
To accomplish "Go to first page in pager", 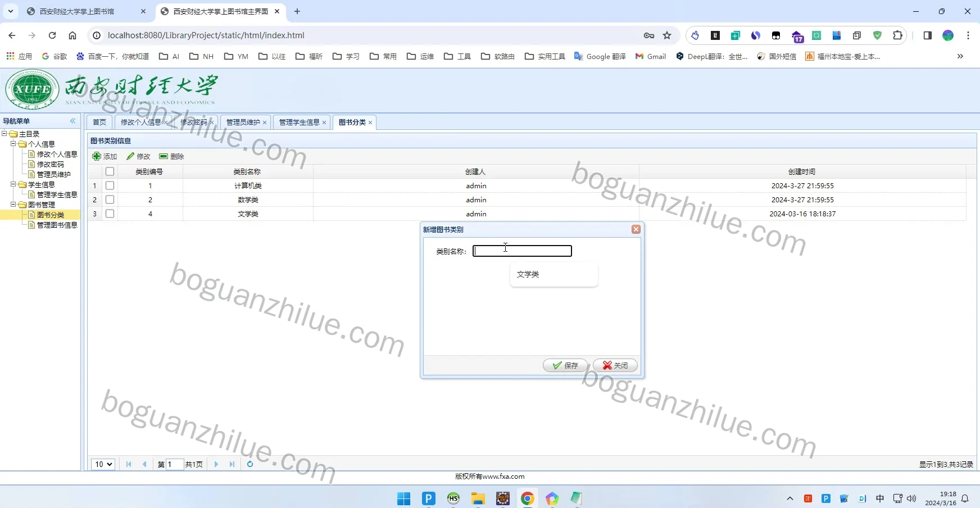I will pyautogui.click(x=129, y=464).
